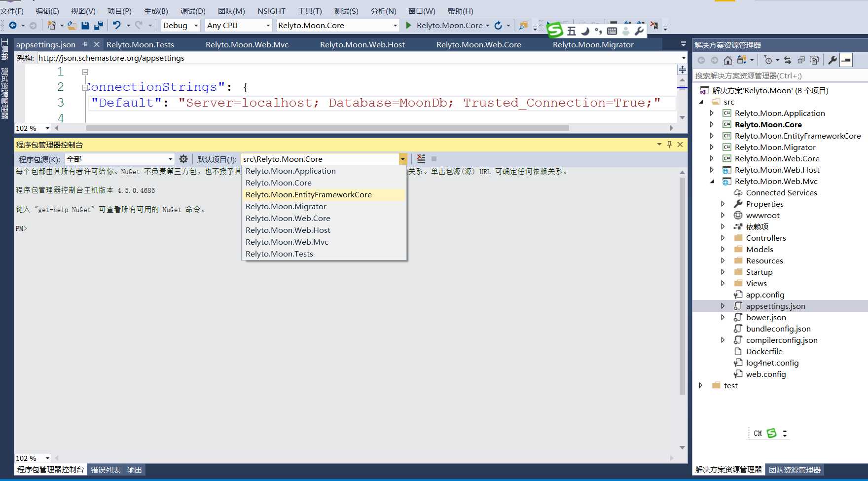Select Dockerfile in Solution Explorer
Screen dimensions: 868x481
click(x=764, y=351)
